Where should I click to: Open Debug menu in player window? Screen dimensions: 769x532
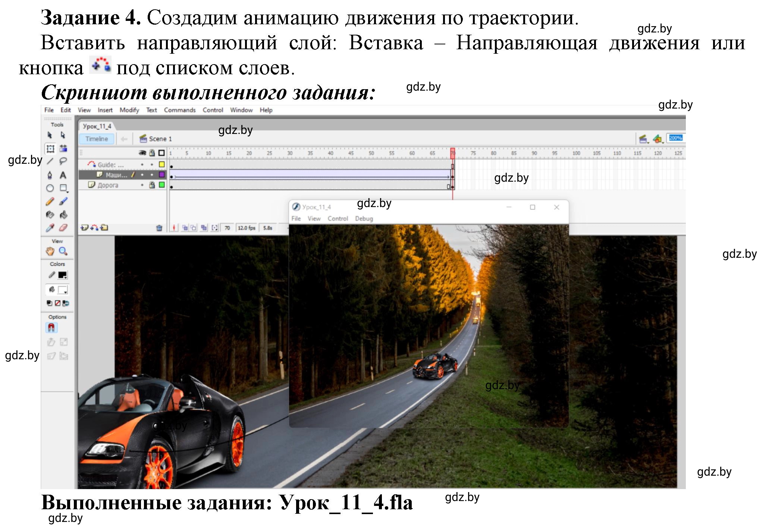point(364,219)
